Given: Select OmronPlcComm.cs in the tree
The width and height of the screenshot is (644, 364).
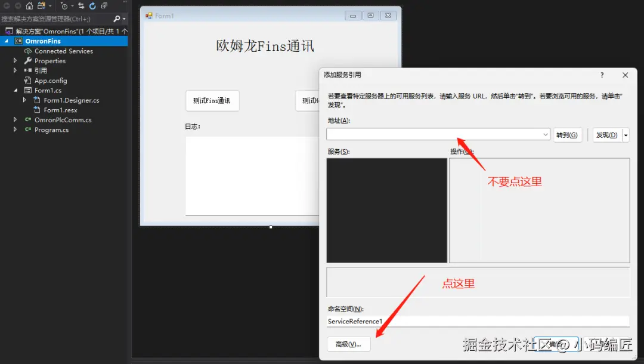Looking at the screenshot, I should pos(63,120).
